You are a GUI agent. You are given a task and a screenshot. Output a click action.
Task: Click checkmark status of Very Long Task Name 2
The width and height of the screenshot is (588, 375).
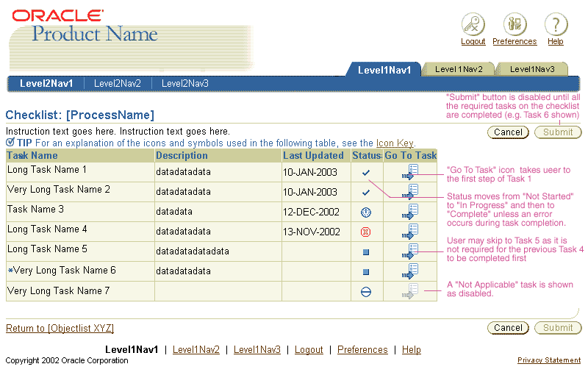[x=366, y=193]
